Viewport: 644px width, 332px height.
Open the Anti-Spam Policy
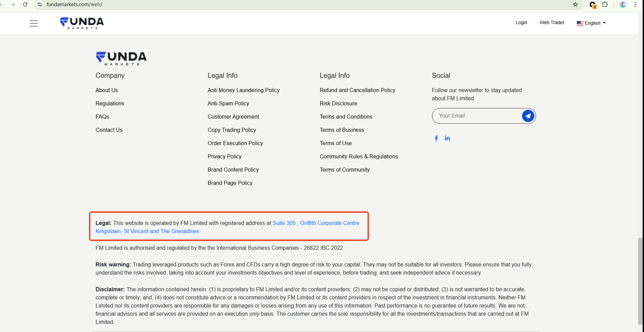point(228,103)
